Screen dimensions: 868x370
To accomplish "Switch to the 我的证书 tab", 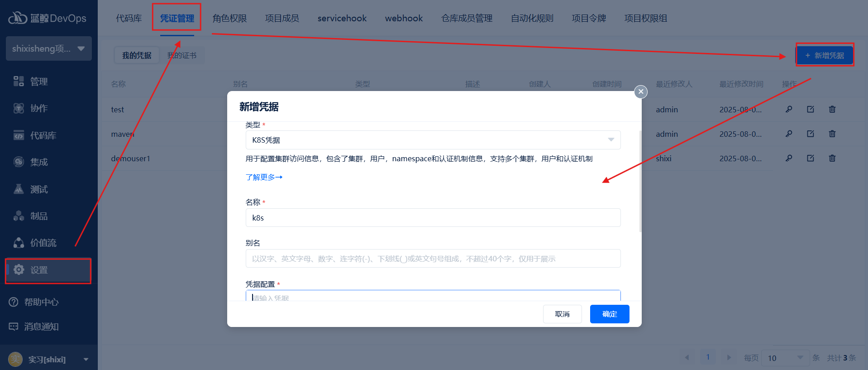I will click(x=182, y=55).
